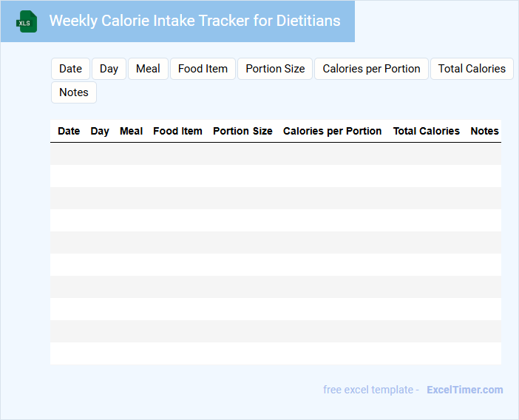
Task: Open the ExcelTimer.com link
Action: [x=464, y=390]
